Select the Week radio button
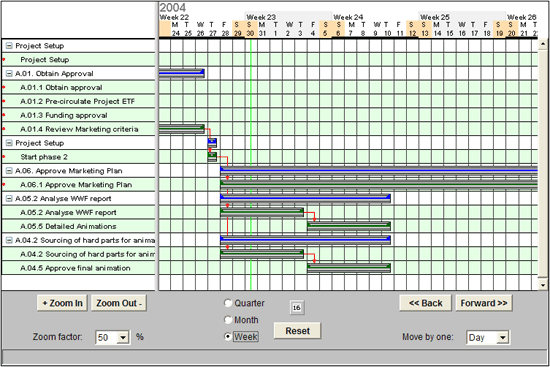 pos(228,336)
